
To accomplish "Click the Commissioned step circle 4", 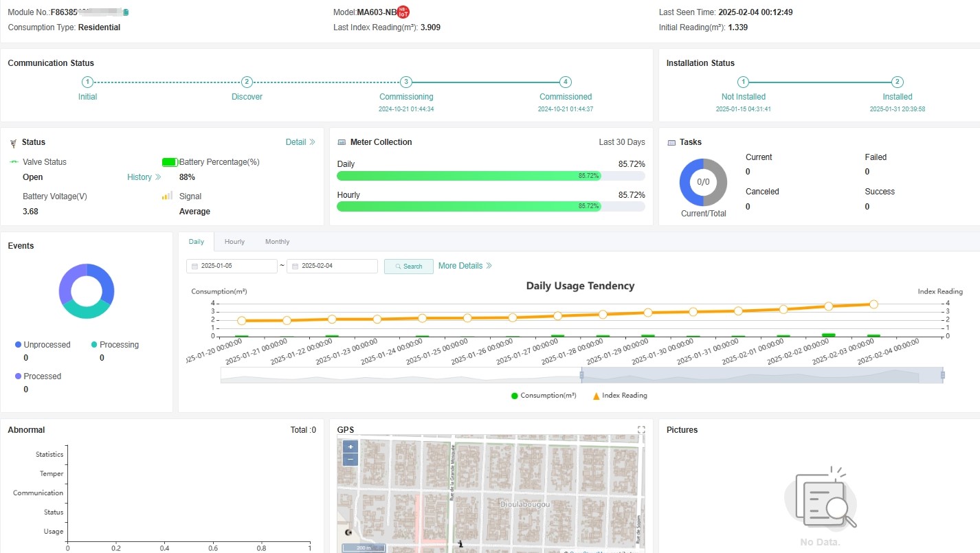I will (x=565, y=82).
